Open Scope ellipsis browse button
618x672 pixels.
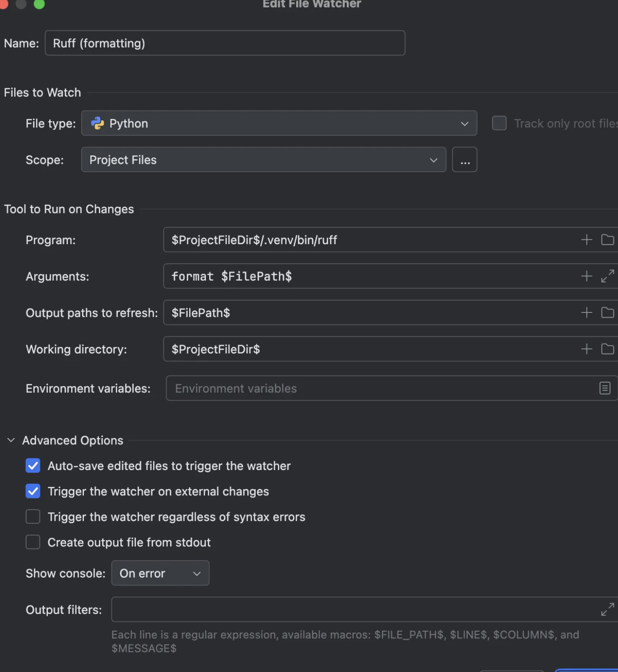coord(464,159)
